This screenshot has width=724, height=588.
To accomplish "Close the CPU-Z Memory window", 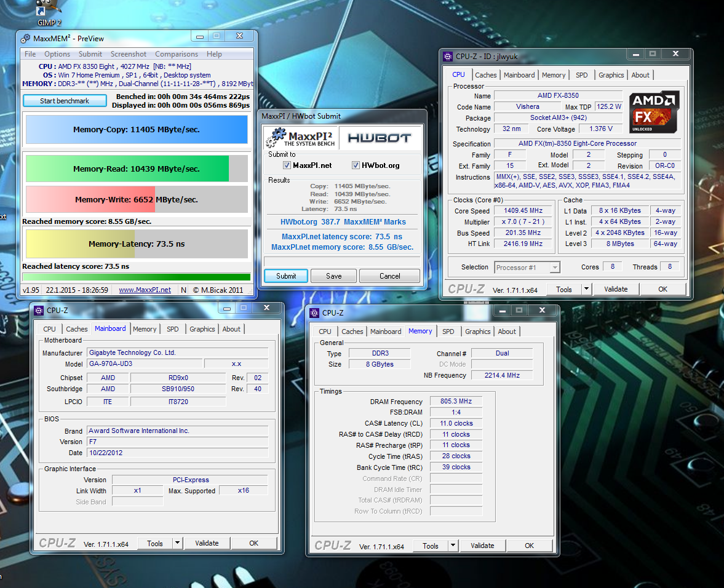I will click(542, 311).
